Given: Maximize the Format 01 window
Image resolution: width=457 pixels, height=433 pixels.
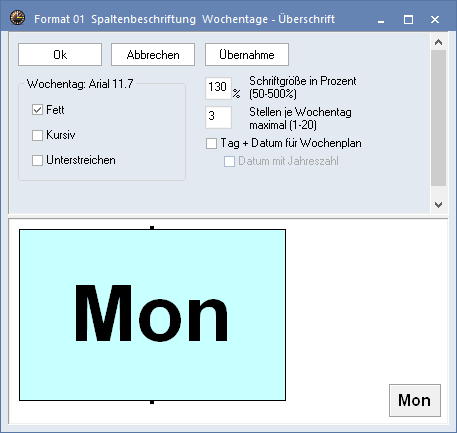Looking at the screenshot, I should (x=408, y=19).
